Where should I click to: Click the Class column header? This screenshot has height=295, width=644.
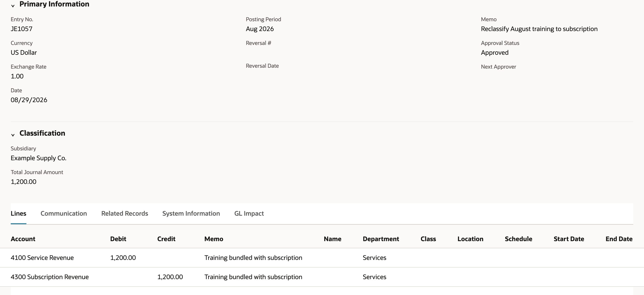[x=428, y=239]
